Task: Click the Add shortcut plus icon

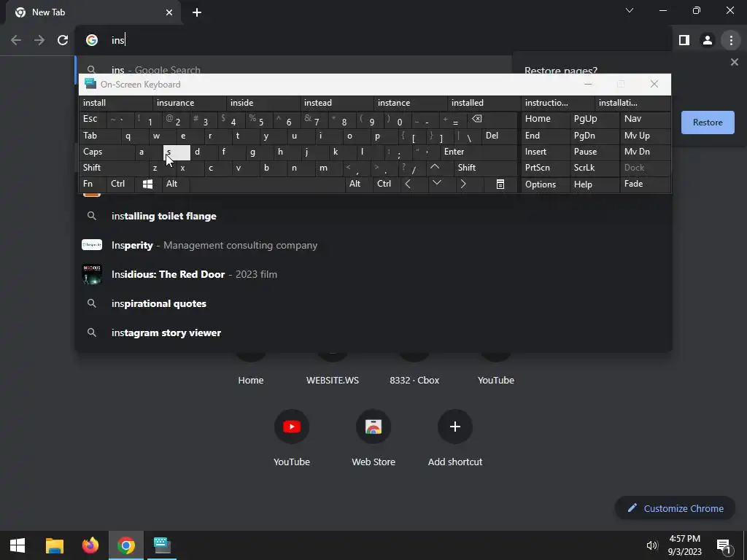Action: click(455, 427)
